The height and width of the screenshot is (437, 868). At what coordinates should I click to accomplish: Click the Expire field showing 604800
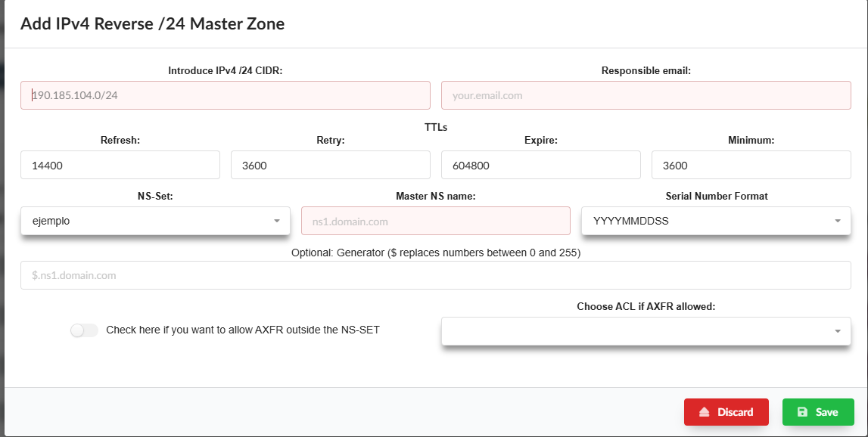tap(540, 166)
